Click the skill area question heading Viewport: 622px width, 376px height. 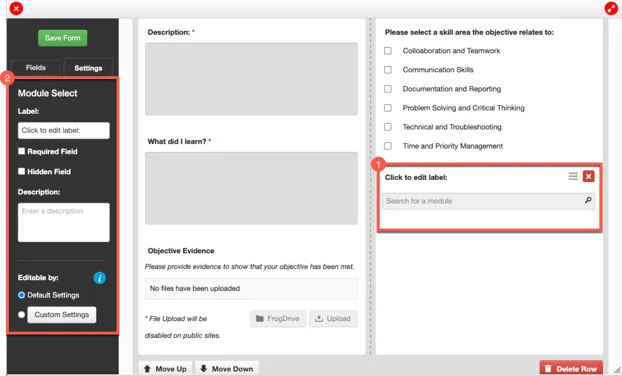pos(469,32)
